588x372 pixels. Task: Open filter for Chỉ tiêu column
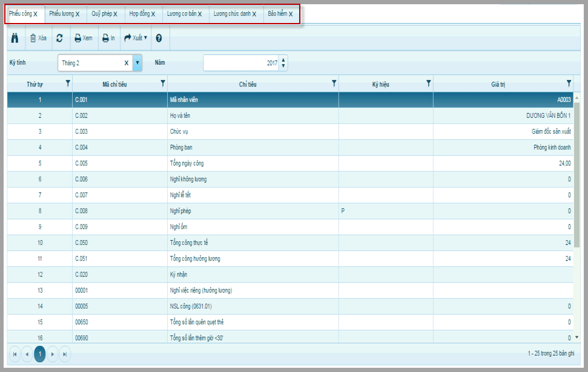click(334, 83)
